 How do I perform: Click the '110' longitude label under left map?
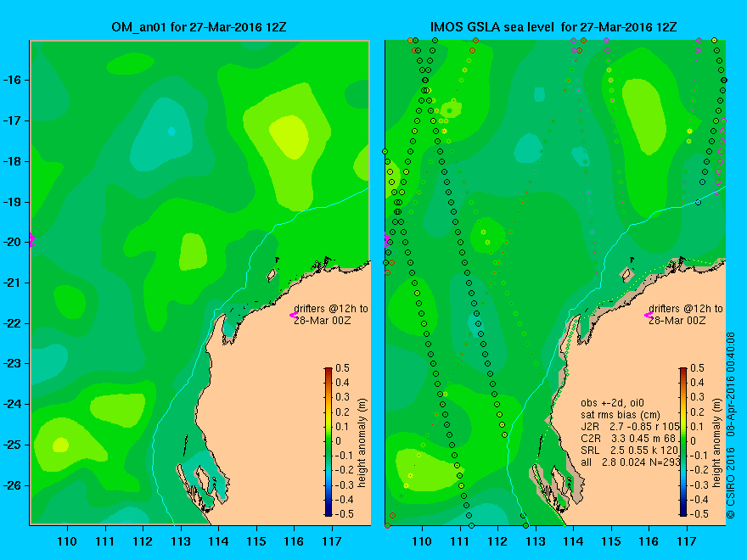67,541
